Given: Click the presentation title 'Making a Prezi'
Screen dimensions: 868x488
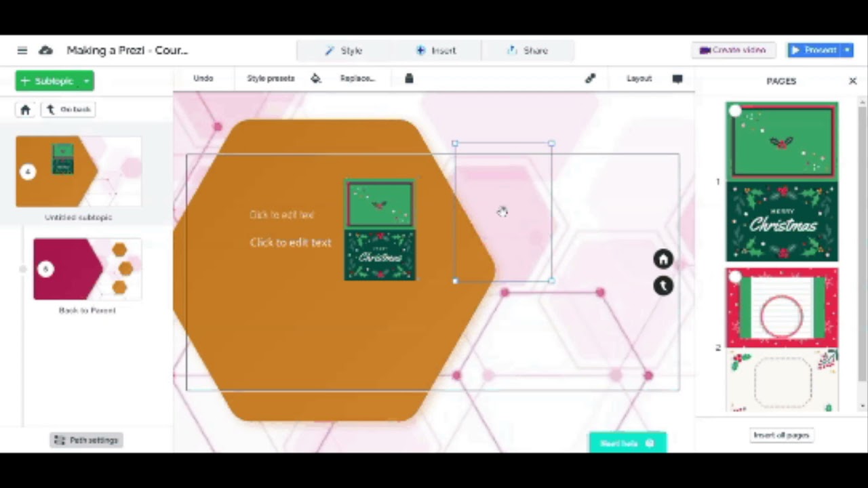Looking at the screenshot, I should (x=127, y=50).
